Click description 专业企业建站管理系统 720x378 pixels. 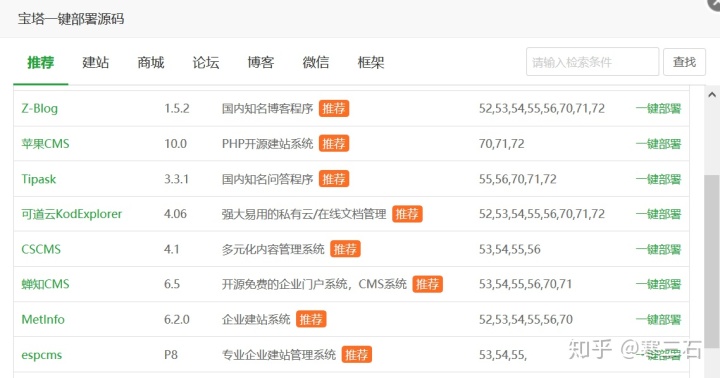point(279,355)
